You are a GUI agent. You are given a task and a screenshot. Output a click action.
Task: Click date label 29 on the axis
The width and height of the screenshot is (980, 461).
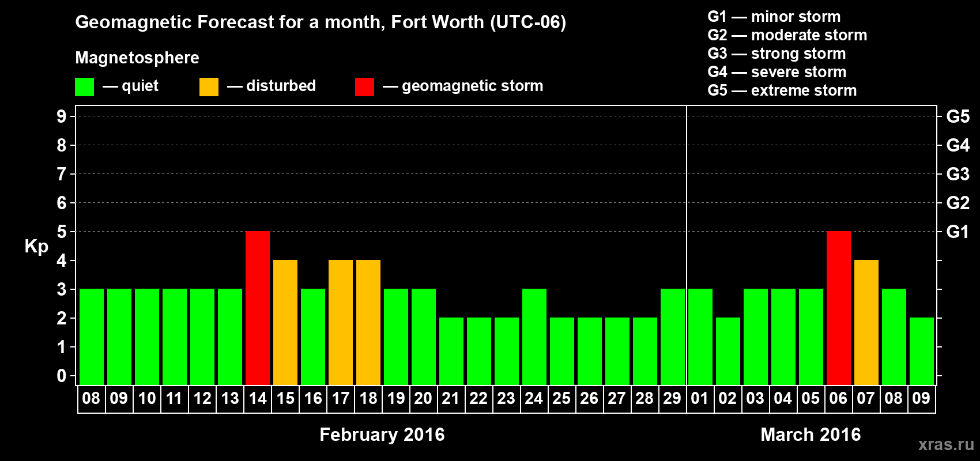click(x=672, y=399)
